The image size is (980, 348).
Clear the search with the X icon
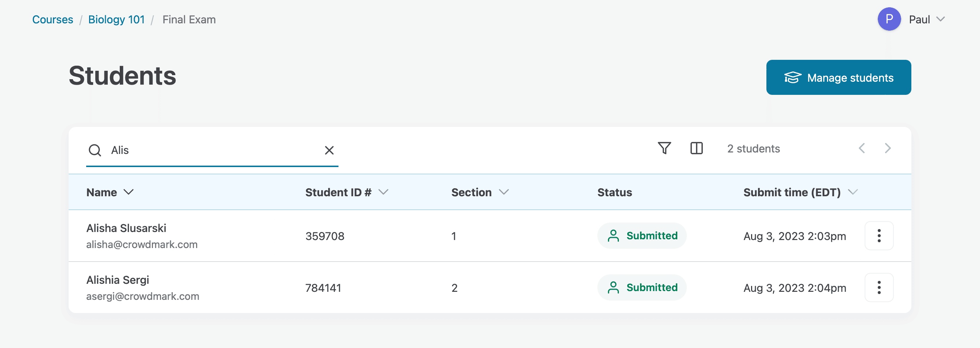(329, 150)
